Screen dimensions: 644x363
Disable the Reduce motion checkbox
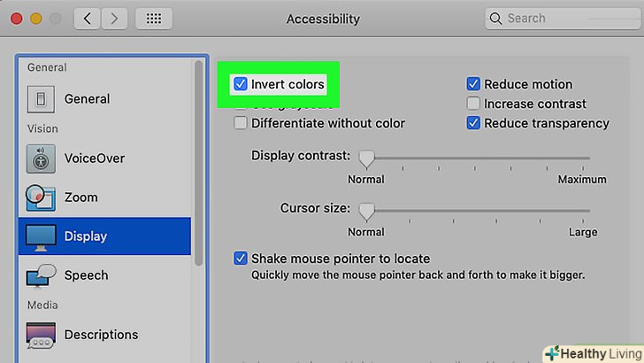pos(473,84)
